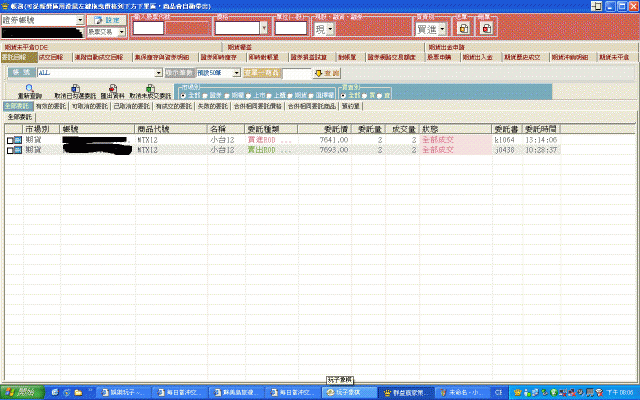Click the 取消已勾選委託 cancel-checked-orders icon
Viewport: 640px width, 400px height.
pos(76,89)
